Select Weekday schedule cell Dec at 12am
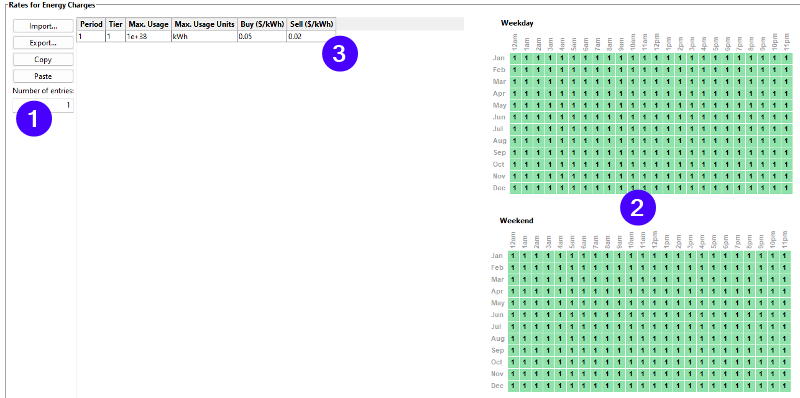This screenshot has height=398, width=800. tap(515, 188)
